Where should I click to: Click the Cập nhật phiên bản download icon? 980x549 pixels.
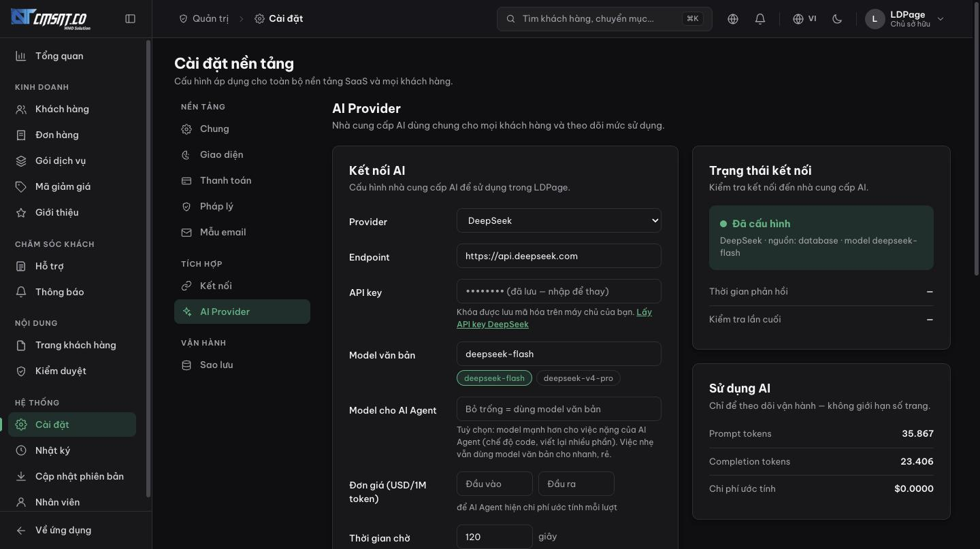click(x=21, y=476)
